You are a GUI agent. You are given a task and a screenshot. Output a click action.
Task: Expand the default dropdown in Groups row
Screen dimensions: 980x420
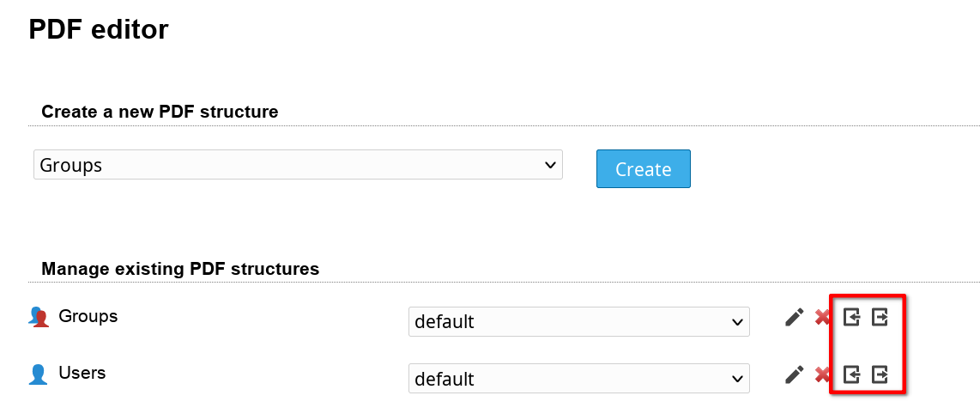point(578,322)
